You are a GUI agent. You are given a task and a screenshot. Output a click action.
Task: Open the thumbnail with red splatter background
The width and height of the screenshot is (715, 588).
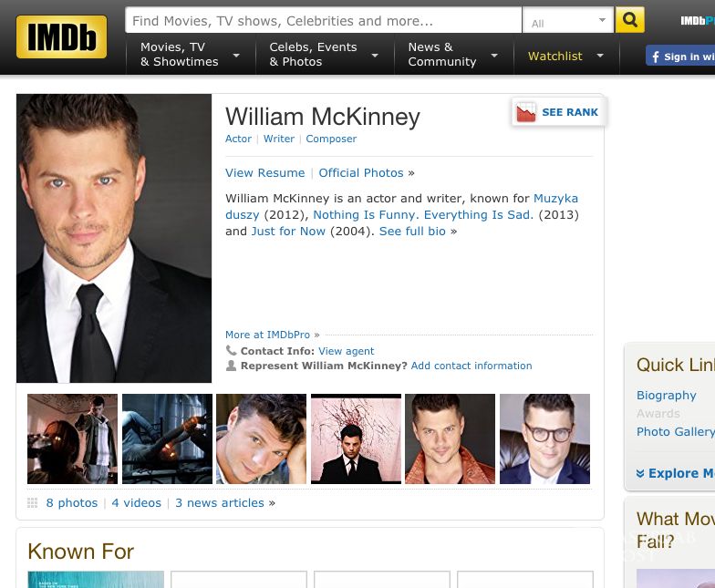tap(356, 439)
